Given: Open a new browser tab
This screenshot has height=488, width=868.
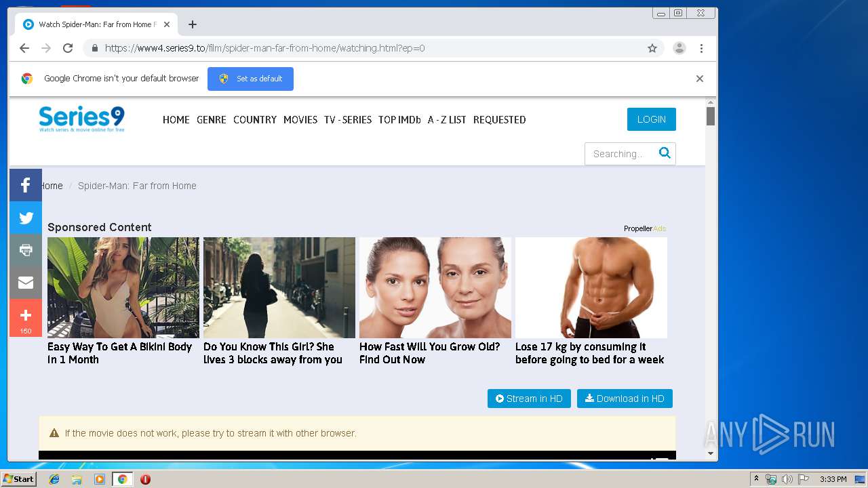Looking at the screenshot, I should coord(193,24).
